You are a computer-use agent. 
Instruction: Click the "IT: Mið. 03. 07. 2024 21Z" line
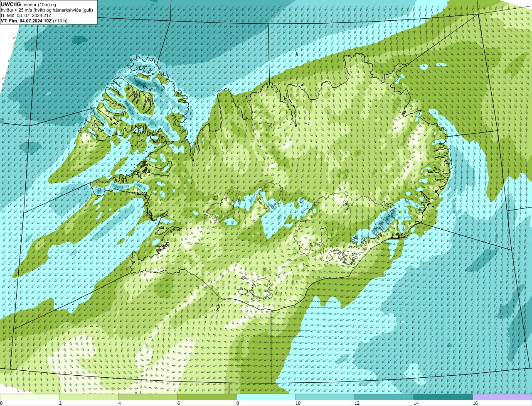click(x=26, y=15)
